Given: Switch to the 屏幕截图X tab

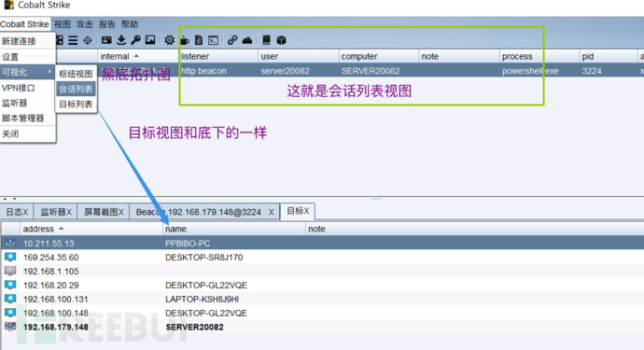Looking at the screenshot, I should (x=104, y=212).
